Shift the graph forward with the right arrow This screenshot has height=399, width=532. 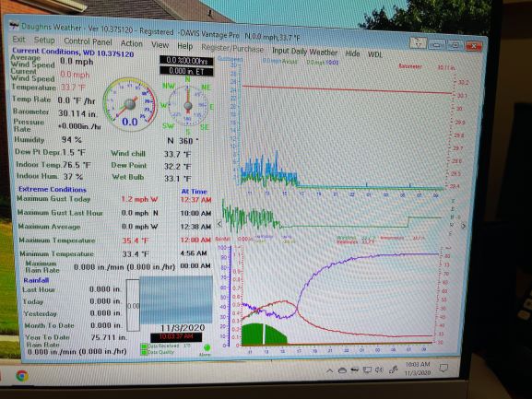point(464,226)
